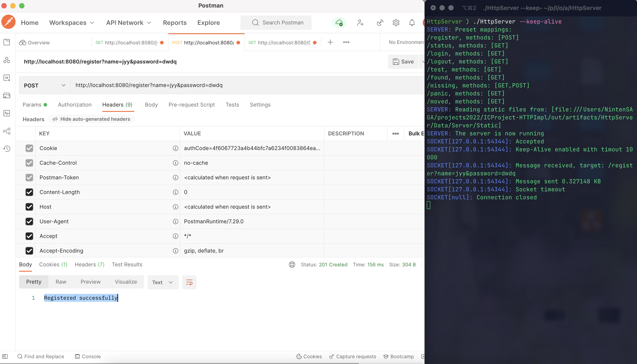The image size is (637, 364).
Task: Open the Workspaces dropdown menu
Action: (72, 23)
